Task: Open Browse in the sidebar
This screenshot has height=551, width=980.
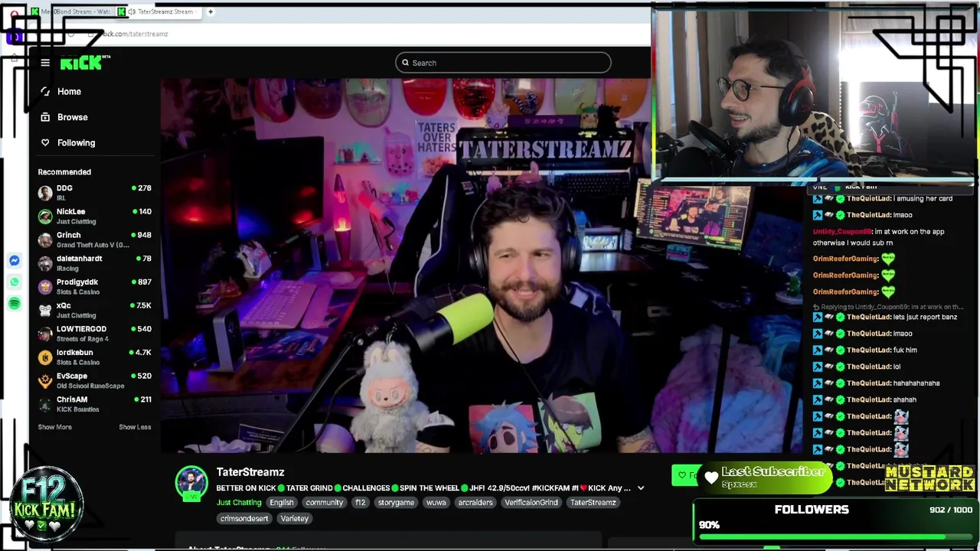Action: tap(73, 117)
